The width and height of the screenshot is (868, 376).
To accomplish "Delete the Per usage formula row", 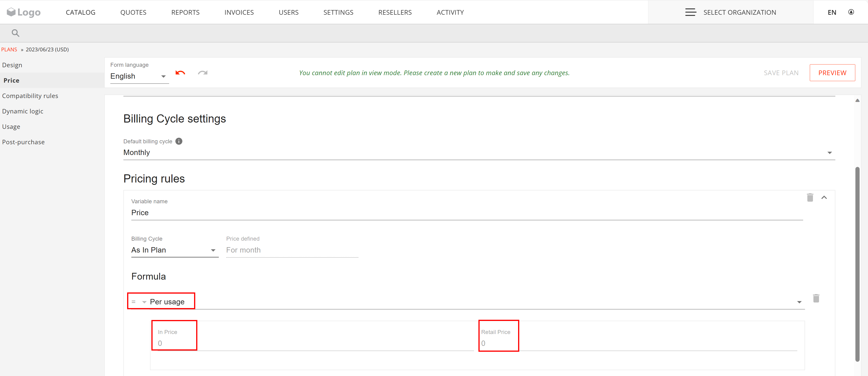I will tap(816, 298).
